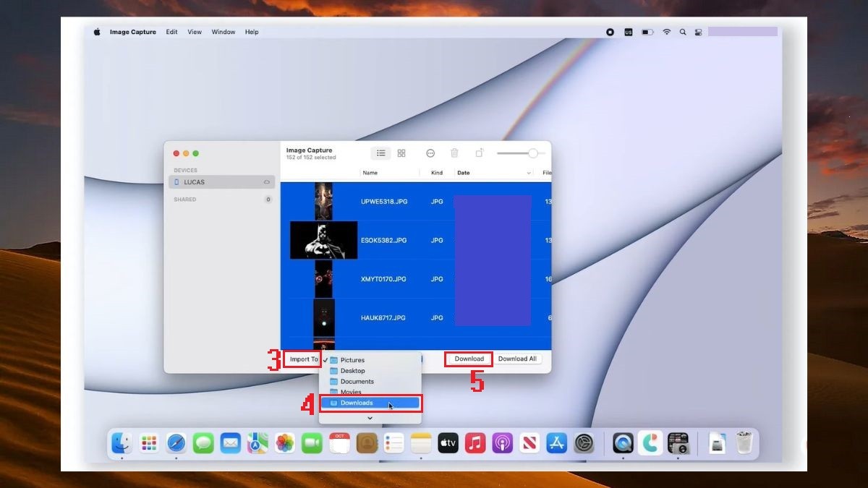The height and width of the screenshot is (488, 868).
Task: Click the trash delete icon in toolbar
Action: [454, 153]
